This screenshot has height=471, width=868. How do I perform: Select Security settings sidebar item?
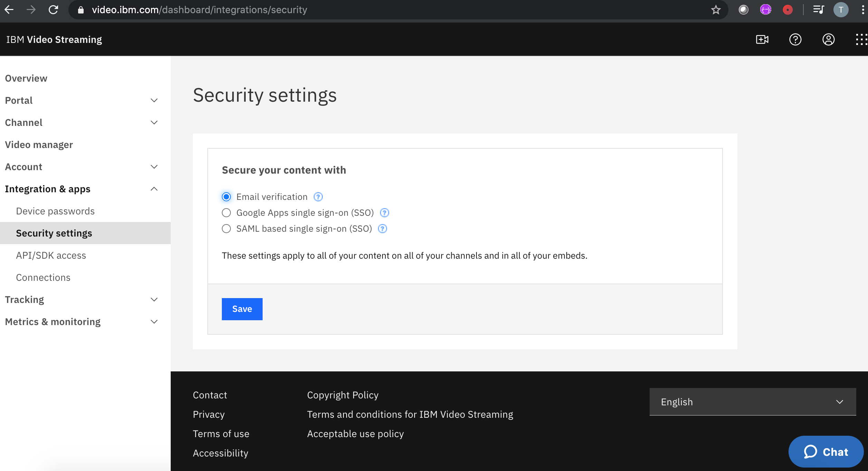click(85, 233)
